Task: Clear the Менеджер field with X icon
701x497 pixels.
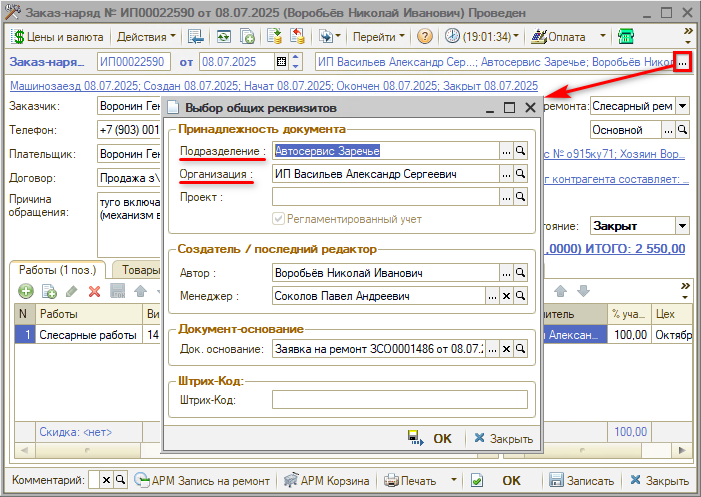Action: [x=506, y=296]
